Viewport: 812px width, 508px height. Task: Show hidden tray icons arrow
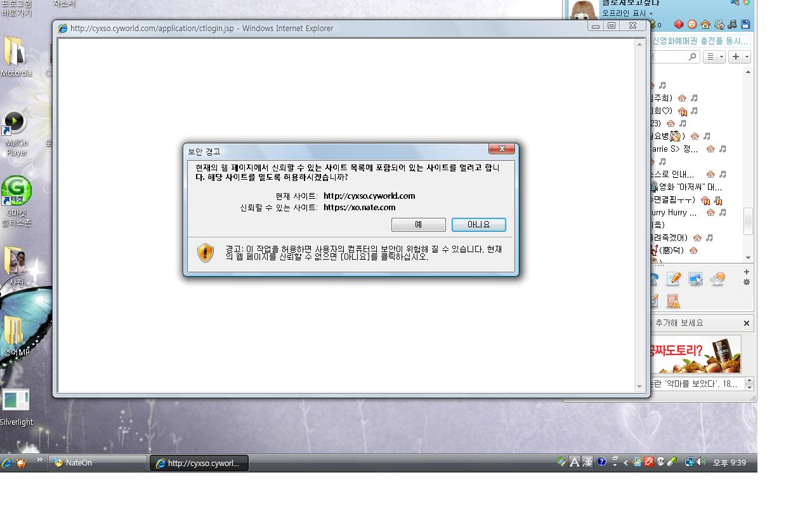coord(625,462)
